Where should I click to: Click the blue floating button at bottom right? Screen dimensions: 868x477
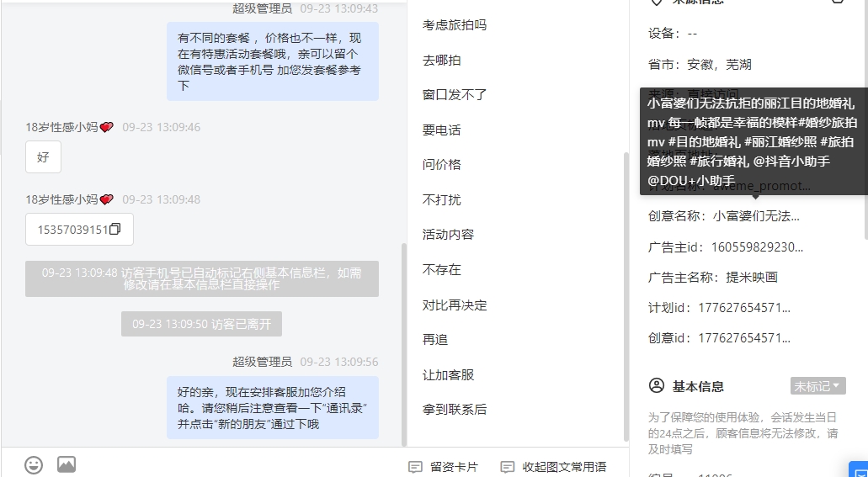[x=859, y=469]
